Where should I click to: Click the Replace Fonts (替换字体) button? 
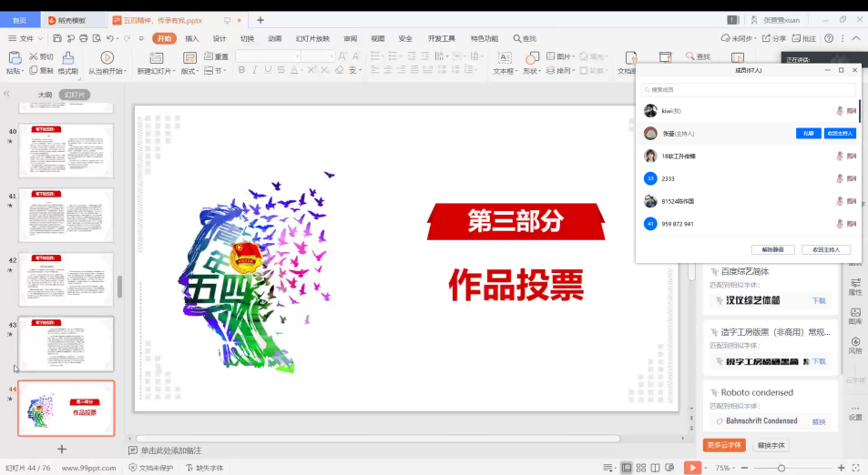tap(771, 445)
